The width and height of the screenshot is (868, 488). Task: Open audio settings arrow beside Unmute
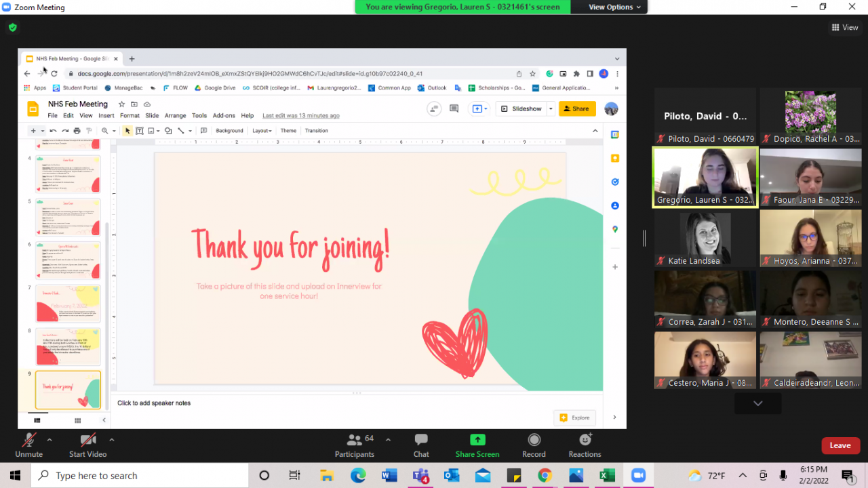(50, 439)
